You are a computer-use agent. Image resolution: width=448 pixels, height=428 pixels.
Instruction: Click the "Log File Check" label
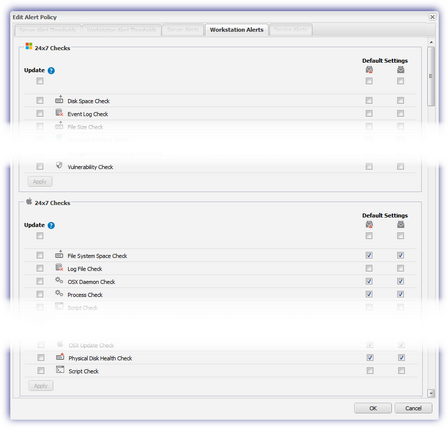coord(85,269)
